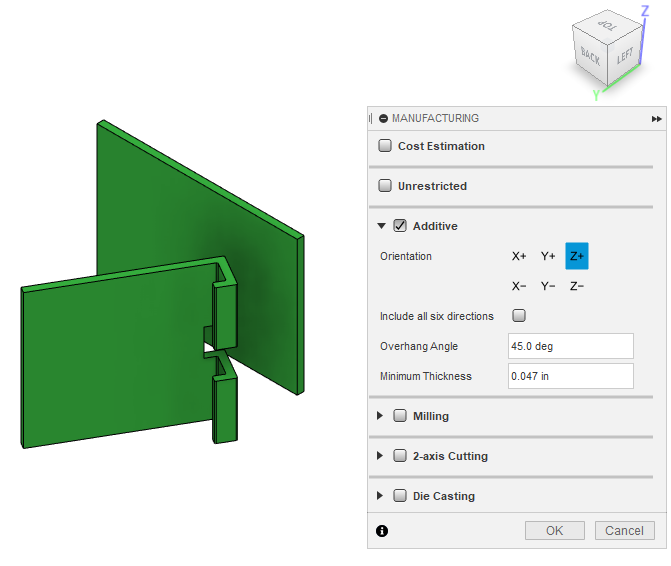671x566 pixels.
Task: Enable the 2-axis Cutting checkbox
Action: click(400, 456)
